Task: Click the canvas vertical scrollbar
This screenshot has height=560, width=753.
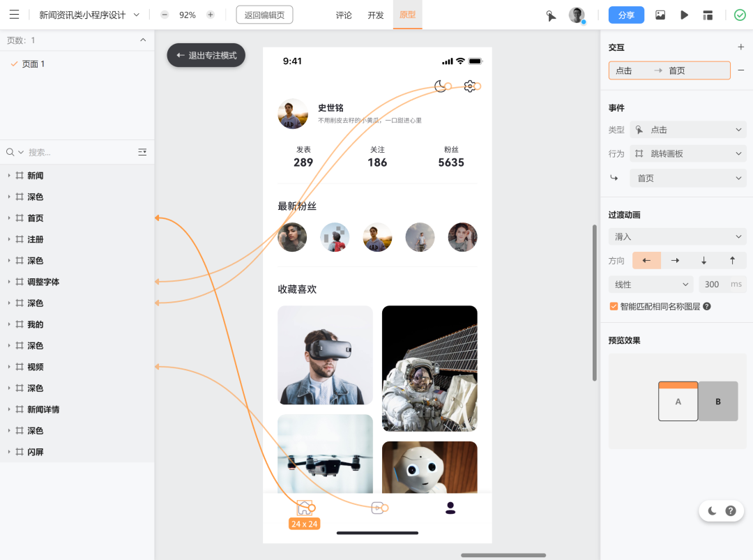Action: click(595, 303)
